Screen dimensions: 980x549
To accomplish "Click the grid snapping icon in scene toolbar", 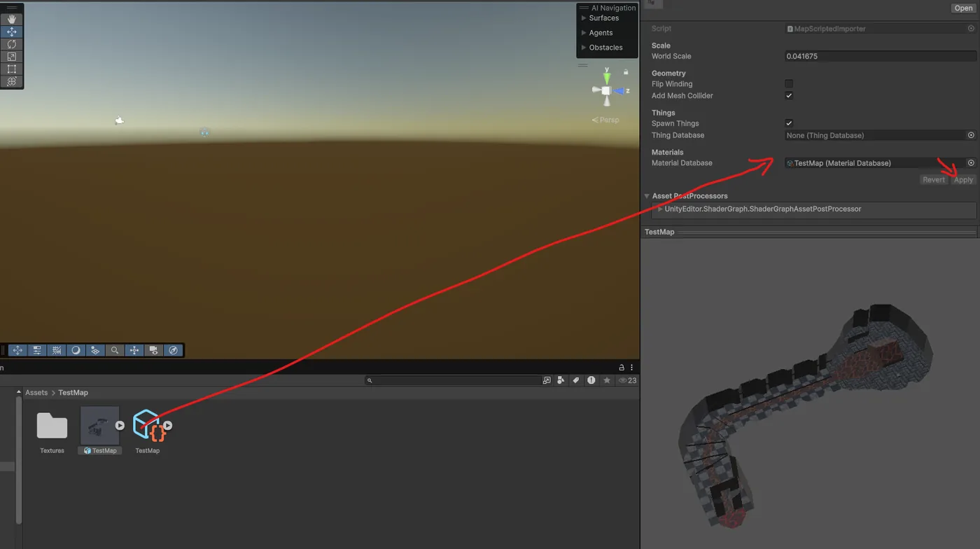I will tap(57, 350).
